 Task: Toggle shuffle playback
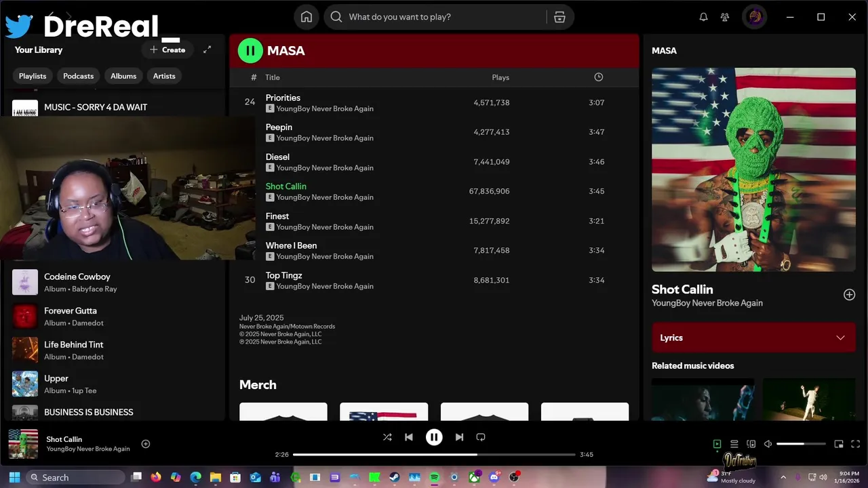click(x=387, y=437)
